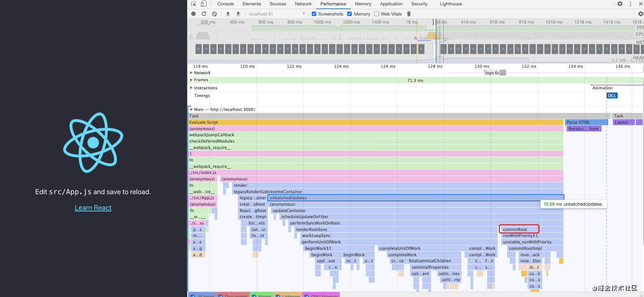Image resolution: width=644 pixels, height=297 pixels.
Task: Start recording with the record button
Action: click(x=193, y=14)
